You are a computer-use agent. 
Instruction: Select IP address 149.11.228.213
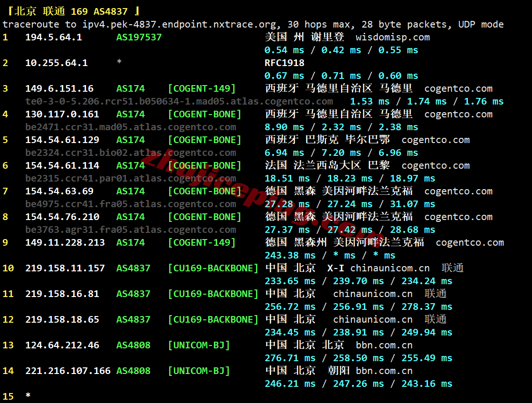(65, 242)
